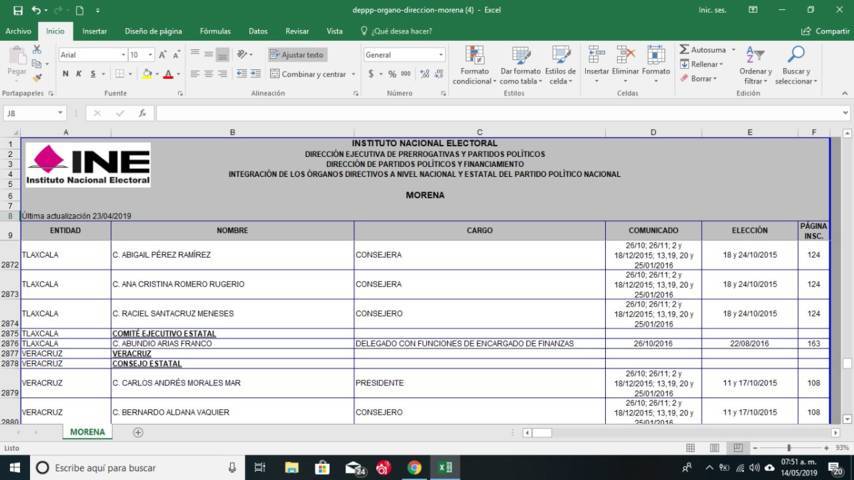The height and width of the screenshot is (480, 854).
Task: Click the insert function fx icon
Action: pos(142,113)
